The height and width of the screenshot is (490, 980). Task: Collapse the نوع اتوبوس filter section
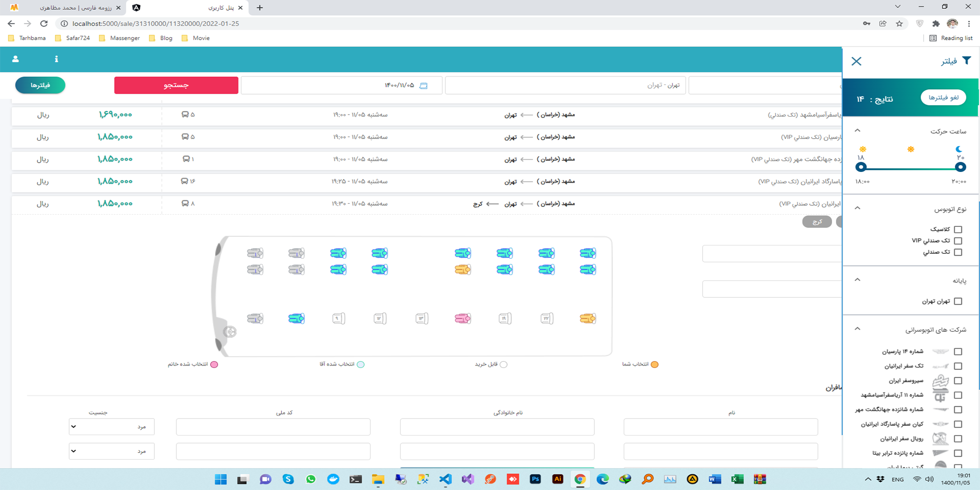click(857, 208)
